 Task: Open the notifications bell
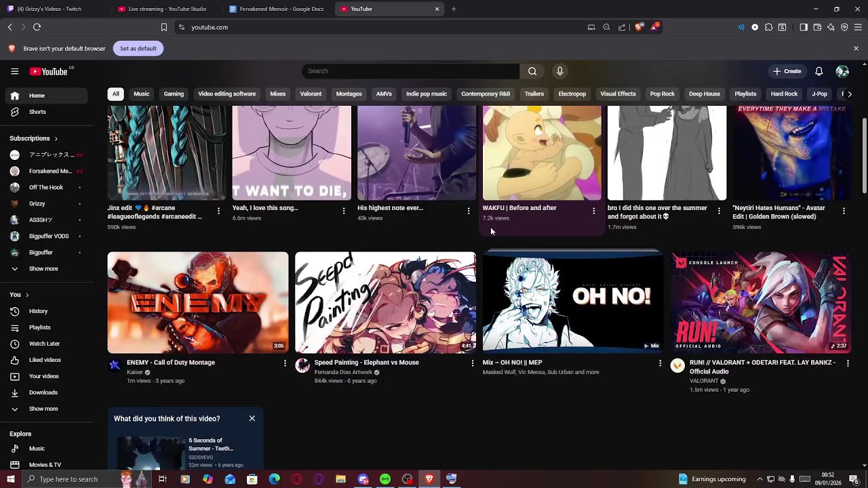coord(819,71)
